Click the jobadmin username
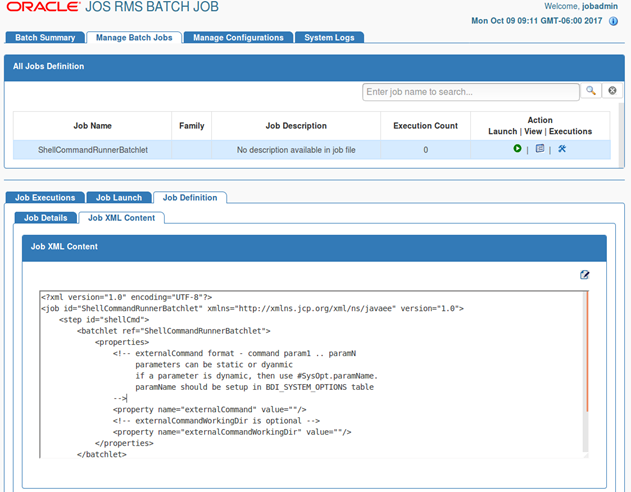 tap(600, 6)
